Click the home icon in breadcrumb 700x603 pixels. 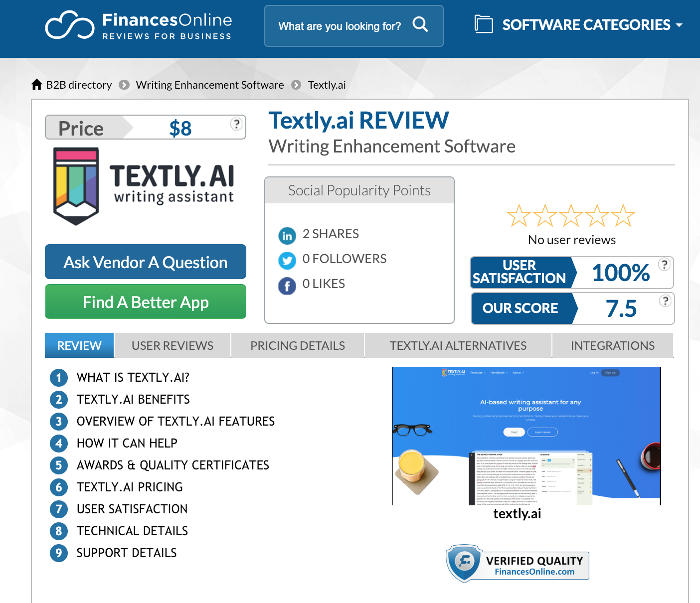click(x=36, y=84)
